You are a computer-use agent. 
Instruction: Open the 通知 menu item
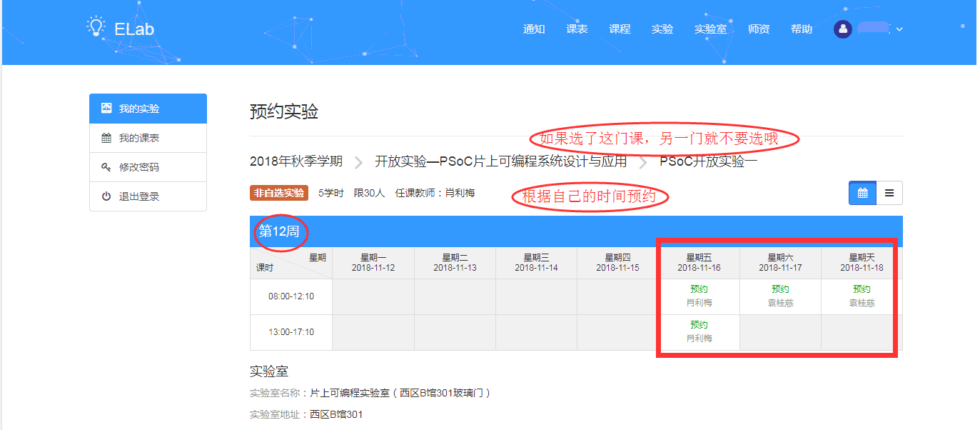533,29
